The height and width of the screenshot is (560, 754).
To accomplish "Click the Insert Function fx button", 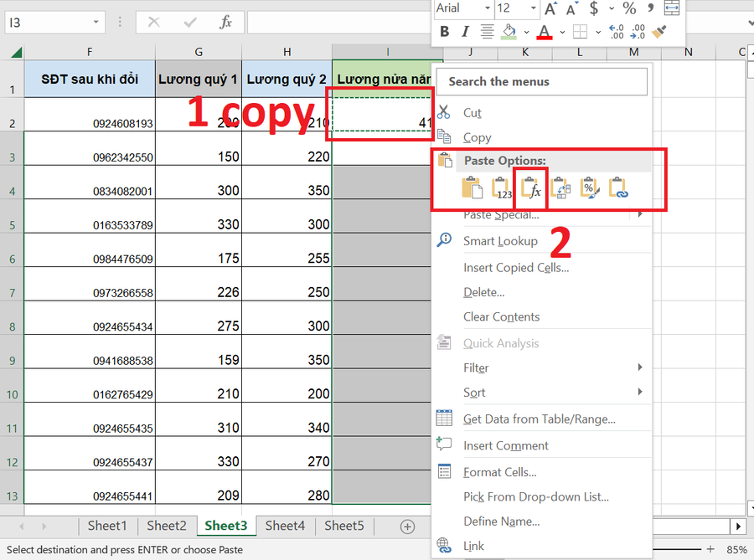I will (x=225, y=22).
